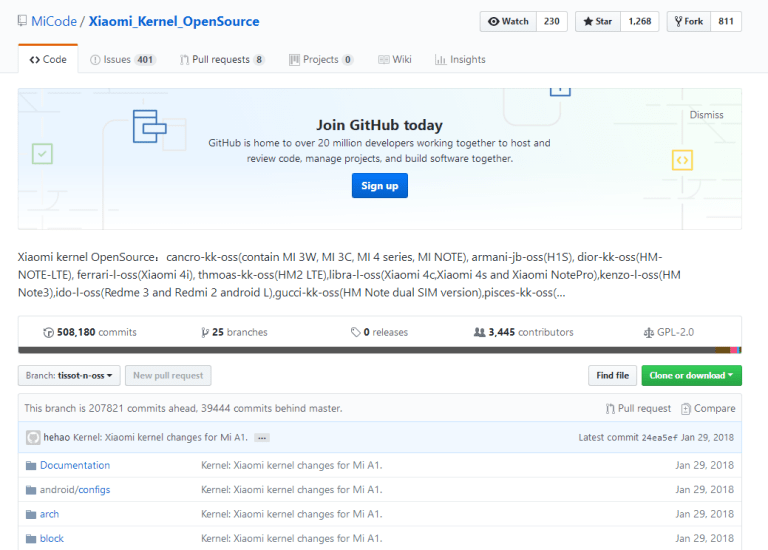Click the android/configs folder icon
This screenshot has height=550, width=768.
[x=31, y=490]
